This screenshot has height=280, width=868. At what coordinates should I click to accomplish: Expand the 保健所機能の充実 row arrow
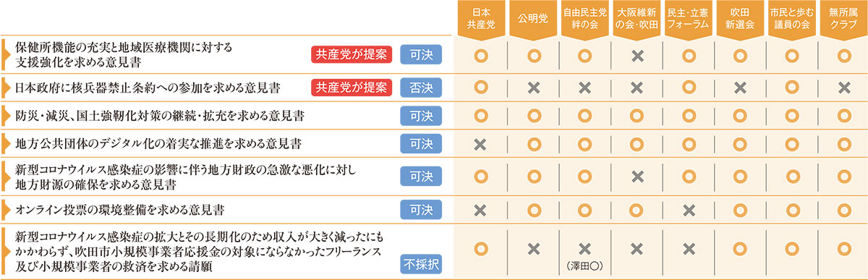tap(8, 54)
